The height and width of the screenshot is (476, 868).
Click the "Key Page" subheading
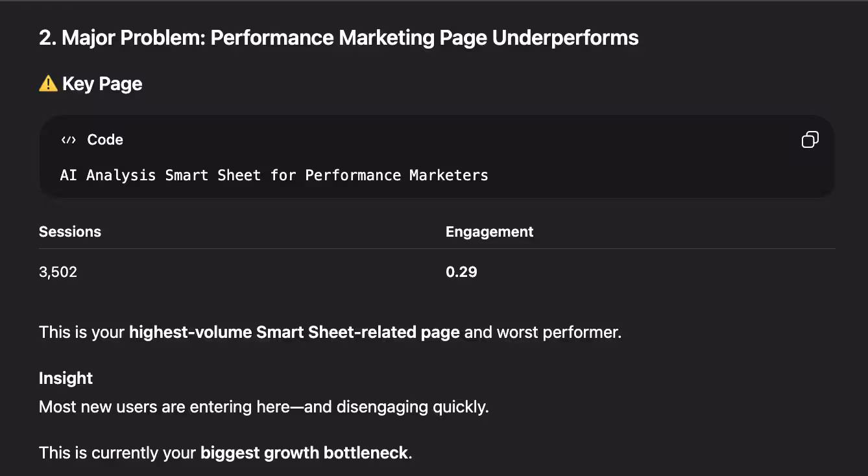102,84
